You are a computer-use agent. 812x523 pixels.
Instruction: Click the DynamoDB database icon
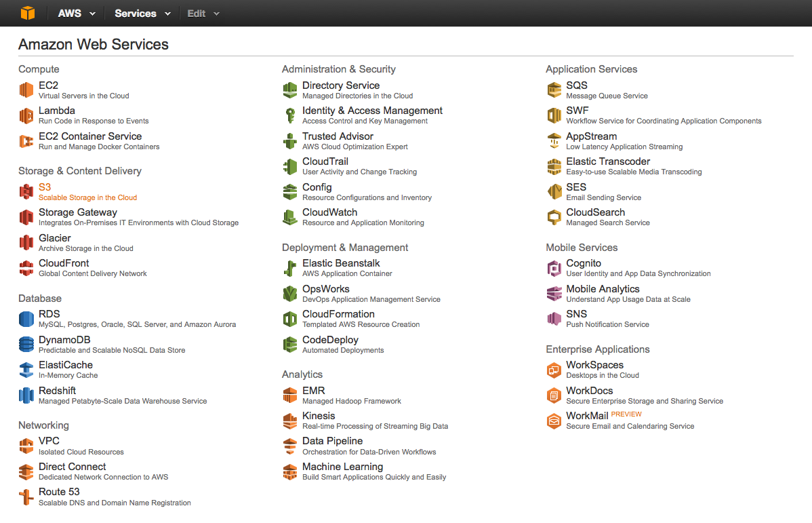(26, 345)
